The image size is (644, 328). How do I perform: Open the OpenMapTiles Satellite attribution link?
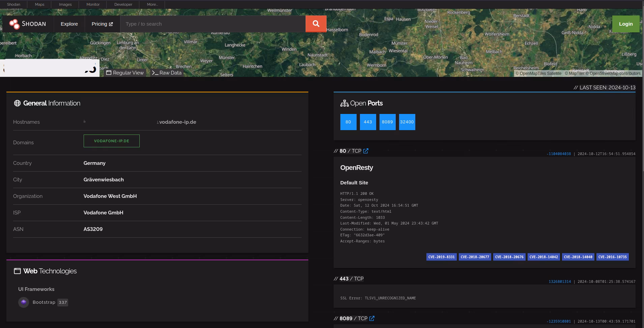538,73
